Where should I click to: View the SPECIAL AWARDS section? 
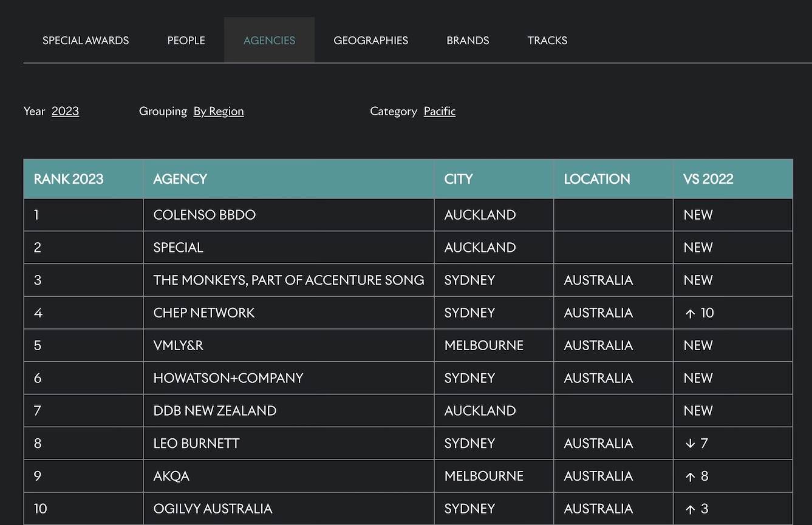tap(85, 40)
